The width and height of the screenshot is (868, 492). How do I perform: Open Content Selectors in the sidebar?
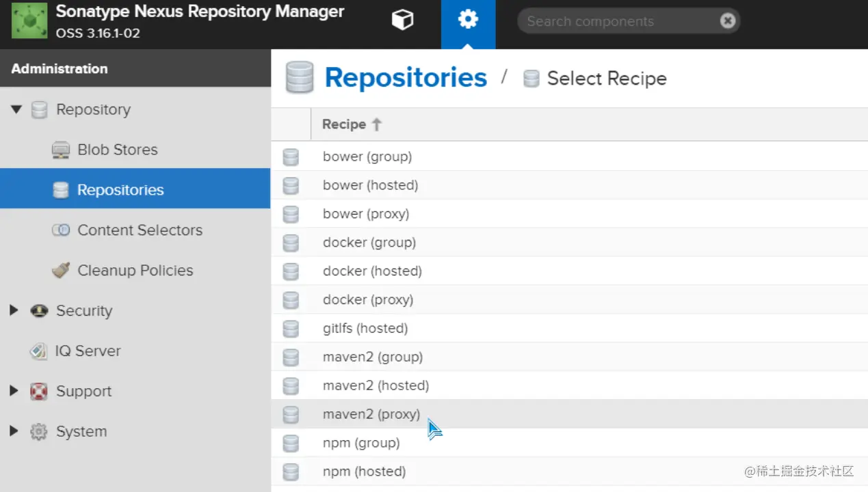pos(140,230)
